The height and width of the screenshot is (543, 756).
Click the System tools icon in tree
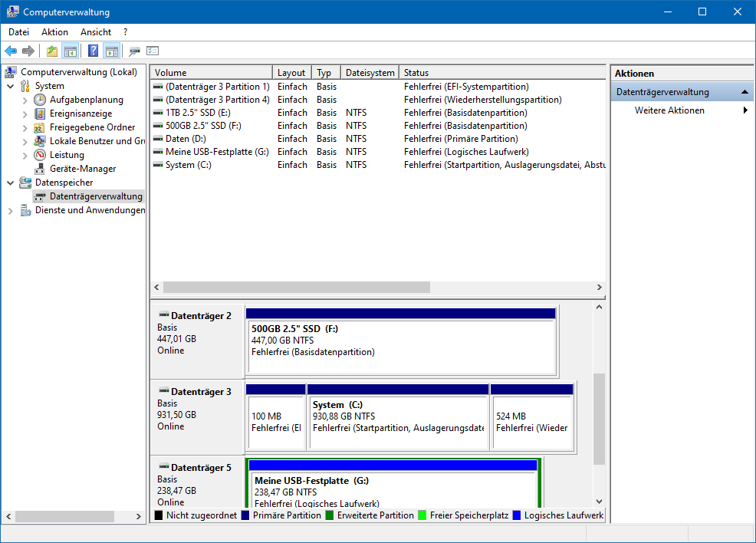tap(25, 86)
